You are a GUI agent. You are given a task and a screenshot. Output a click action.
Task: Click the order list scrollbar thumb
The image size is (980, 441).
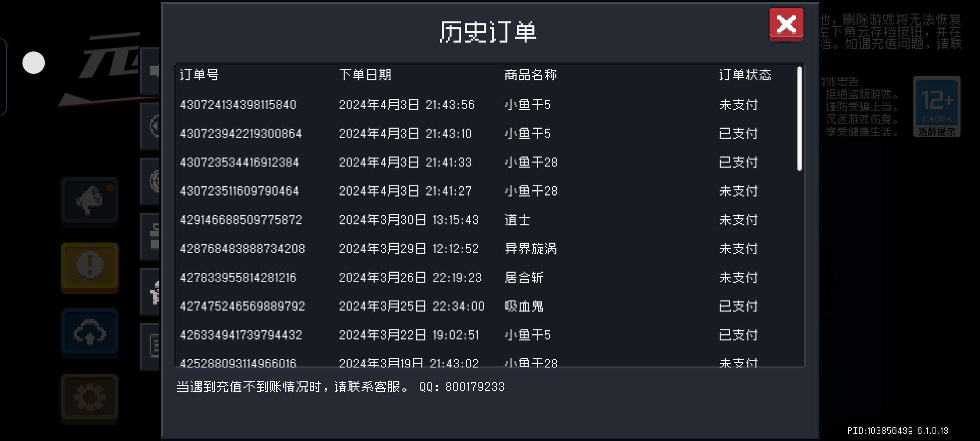pos(799,119)
